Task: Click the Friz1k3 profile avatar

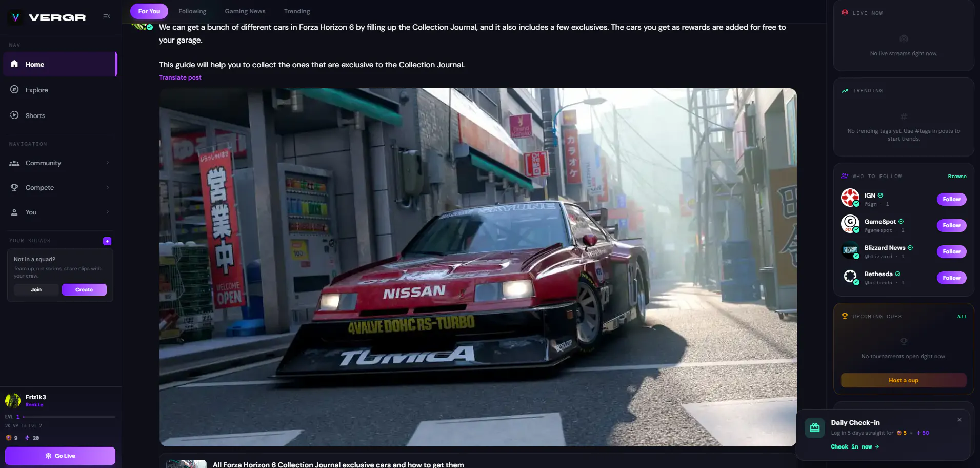Action: (x=13, y=400)
